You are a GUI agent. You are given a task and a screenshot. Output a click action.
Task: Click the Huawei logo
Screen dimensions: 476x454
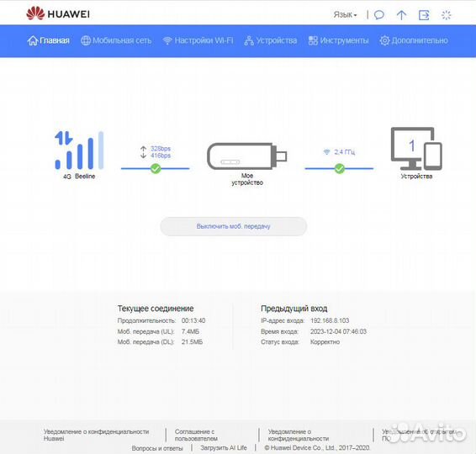58,13
